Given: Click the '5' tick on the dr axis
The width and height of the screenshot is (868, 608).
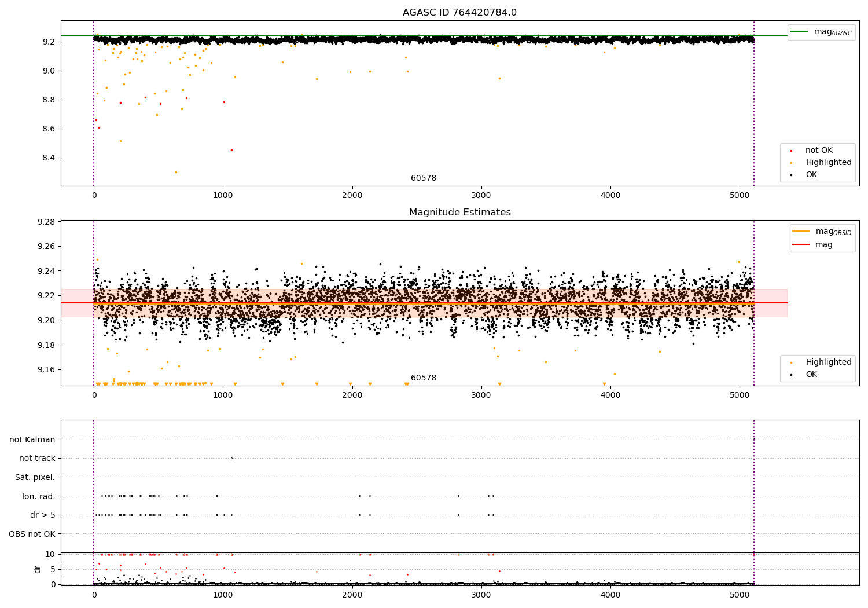Looking at the screenshot, I should tap(53, 570).
